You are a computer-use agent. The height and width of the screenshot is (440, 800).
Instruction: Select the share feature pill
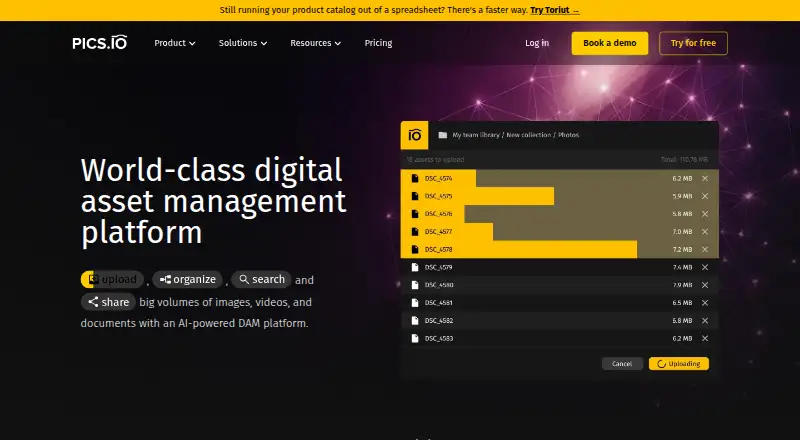[x=108, y=302]
